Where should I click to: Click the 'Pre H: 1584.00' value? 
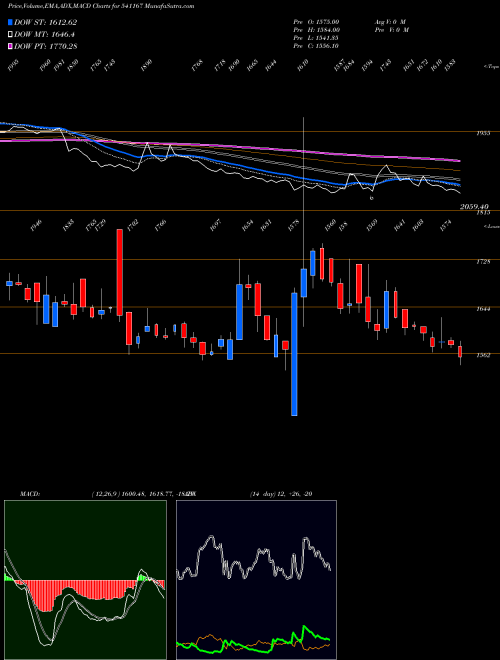[x=317, y=29]
